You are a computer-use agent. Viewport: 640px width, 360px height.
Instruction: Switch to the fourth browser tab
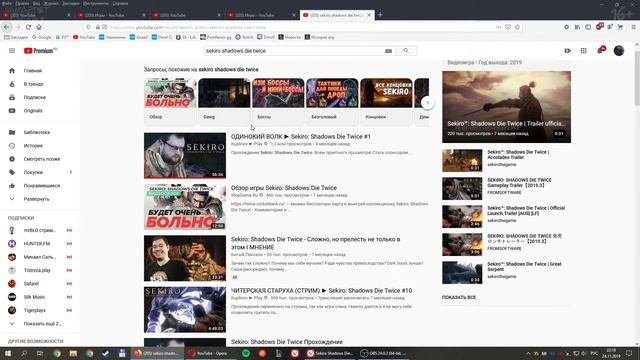click(261, 15)
